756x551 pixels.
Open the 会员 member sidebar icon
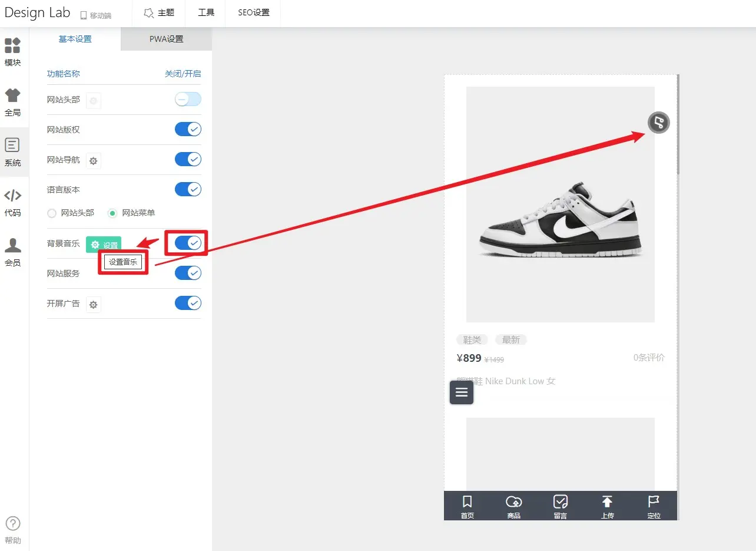tap(13, 252)
